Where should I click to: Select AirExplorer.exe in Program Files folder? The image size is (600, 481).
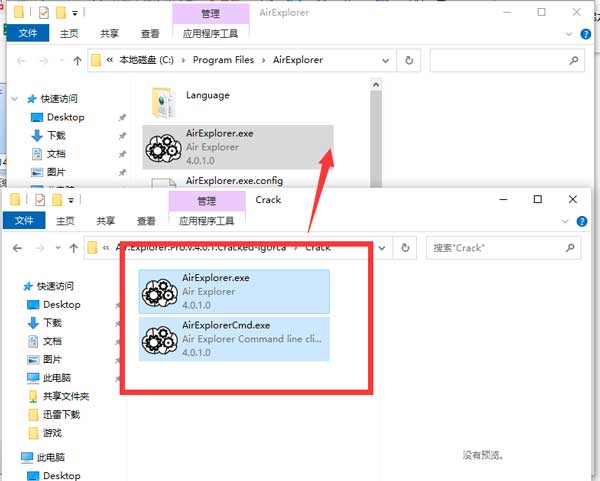pyautogui.click(x=238, y=147)
